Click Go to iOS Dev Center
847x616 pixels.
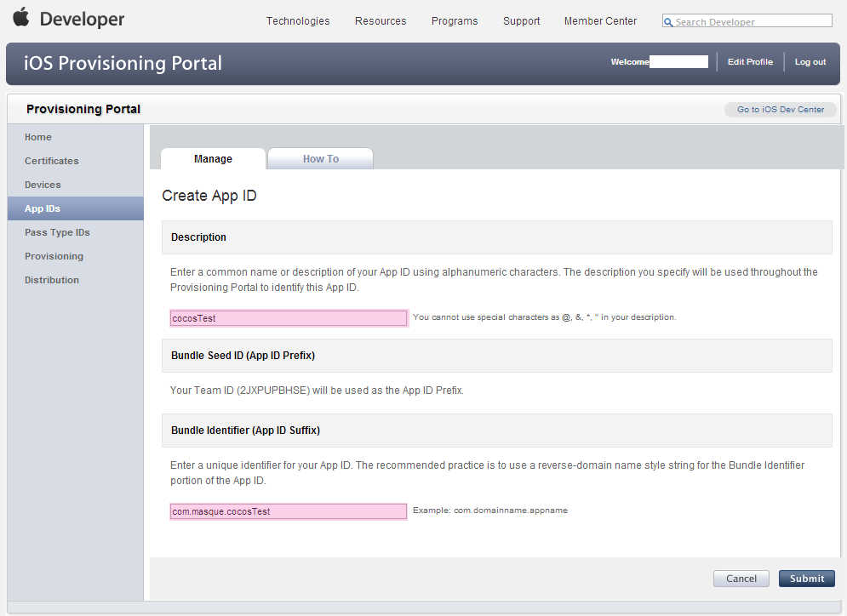pyautogui.click(x=780, y=110)
